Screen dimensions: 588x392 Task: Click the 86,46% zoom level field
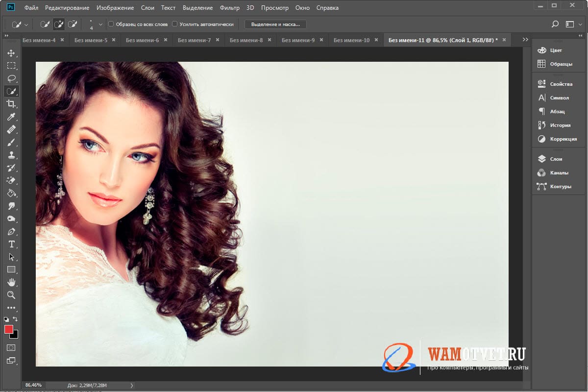pos(33,386)
